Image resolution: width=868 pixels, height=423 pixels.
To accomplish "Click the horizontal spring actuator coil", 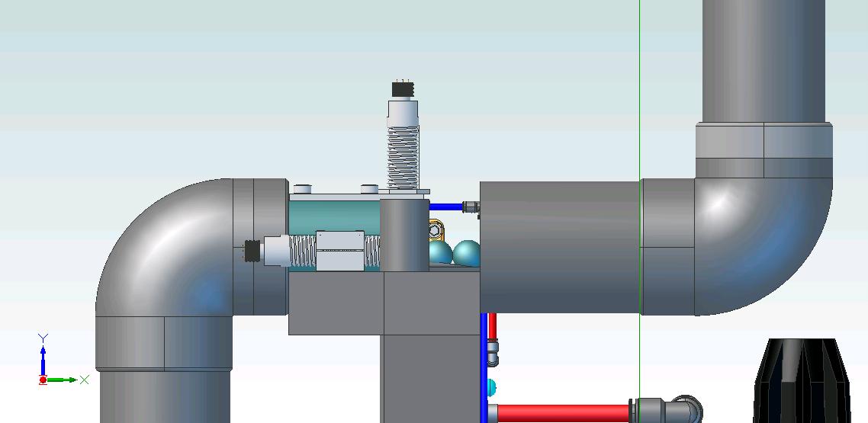I will [302, 251].
